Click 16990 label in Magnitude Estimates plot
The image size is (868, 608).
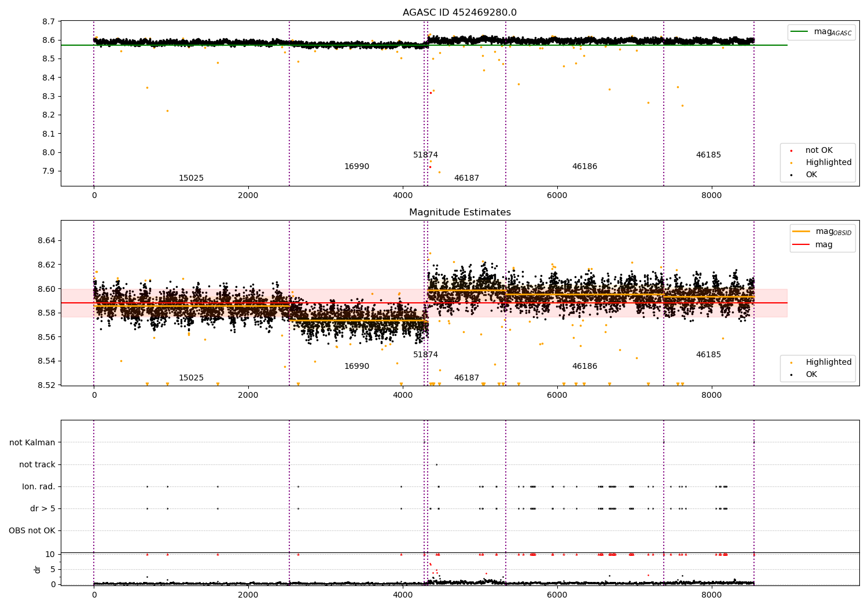point(356,367)
